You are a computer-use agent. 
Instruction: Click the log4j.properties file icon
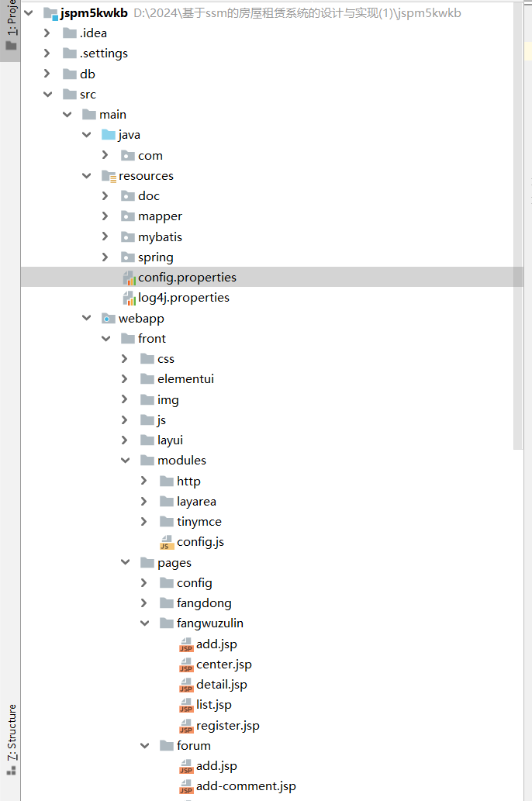[129, 298]
